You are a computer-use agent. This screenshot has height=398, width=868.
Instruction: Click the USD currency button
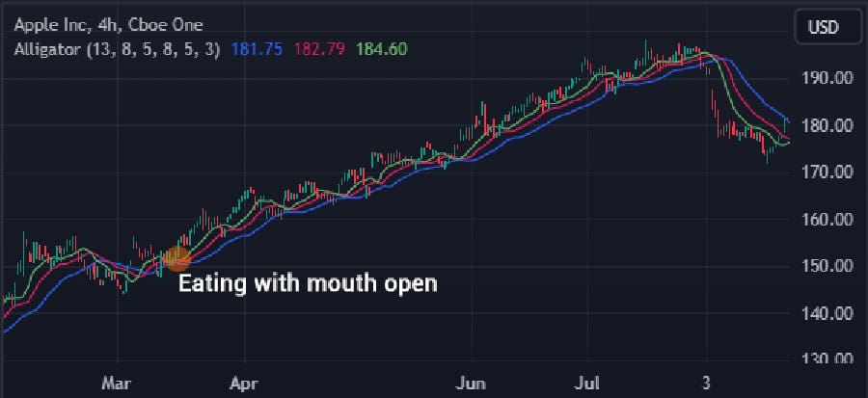[x=827, y=27]
